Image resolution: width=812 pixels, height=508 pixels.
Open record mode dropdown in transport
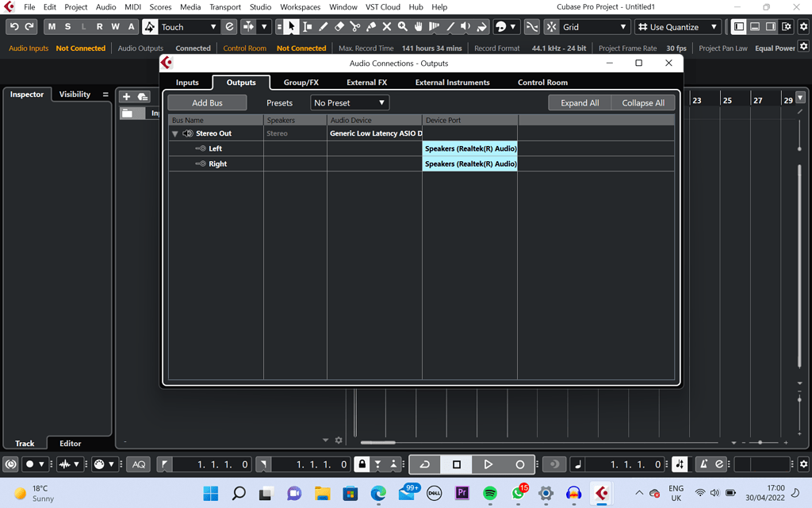click(x=41, y=464)
